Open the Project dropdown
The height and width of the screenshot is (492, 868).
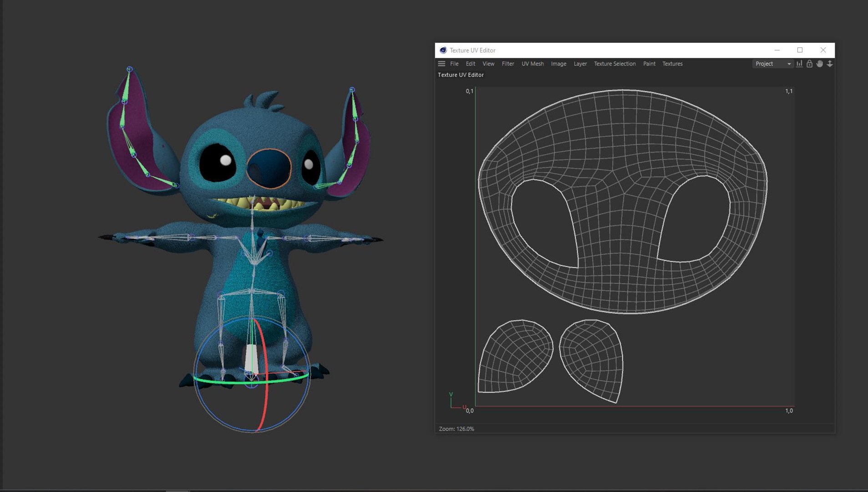(x=773, y=64)
